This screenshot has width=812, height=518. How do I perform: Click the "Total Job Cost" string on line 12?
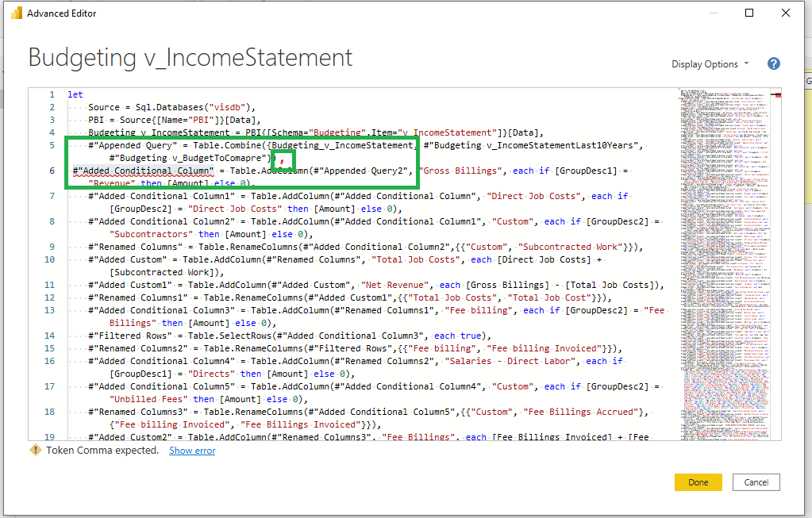click(x=549, y=298)
